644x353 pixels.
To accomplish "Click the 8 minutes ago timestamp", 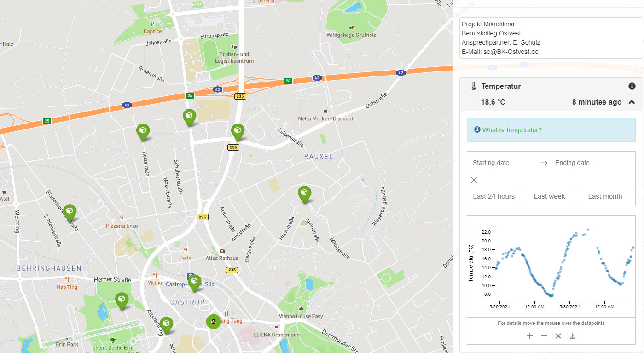I will pyautogui.click(x=597, y=102).
